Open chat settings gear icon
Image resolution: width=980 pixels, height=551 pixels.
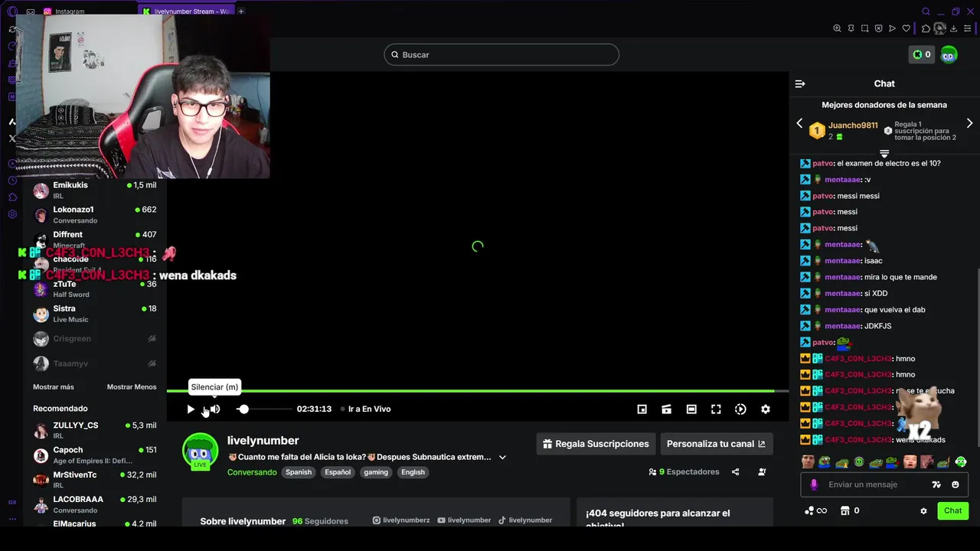[x=923, y=511]
